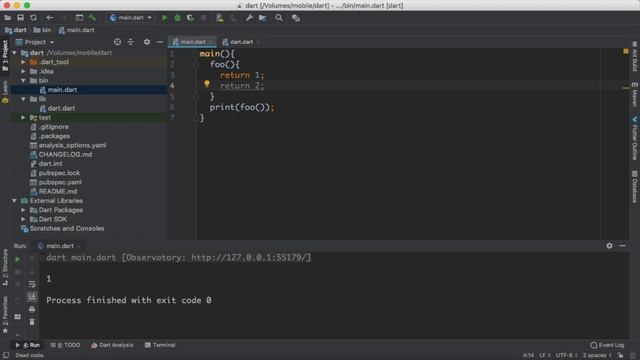This screenshot has height=360, width=640.
Task: Click the Synchronize refresh icon
Action: click(33, 18)
